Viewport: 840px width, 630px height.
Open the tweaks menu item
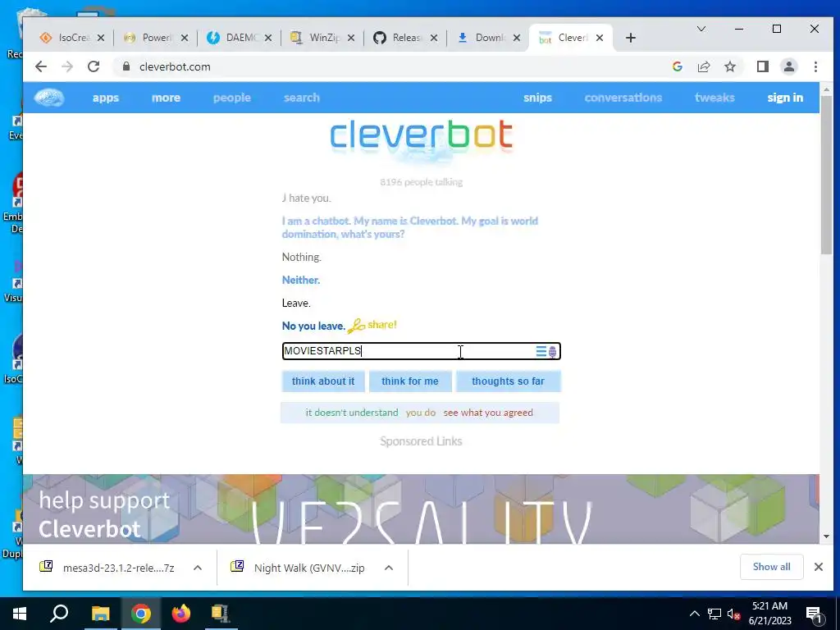[x=714, y=98]
